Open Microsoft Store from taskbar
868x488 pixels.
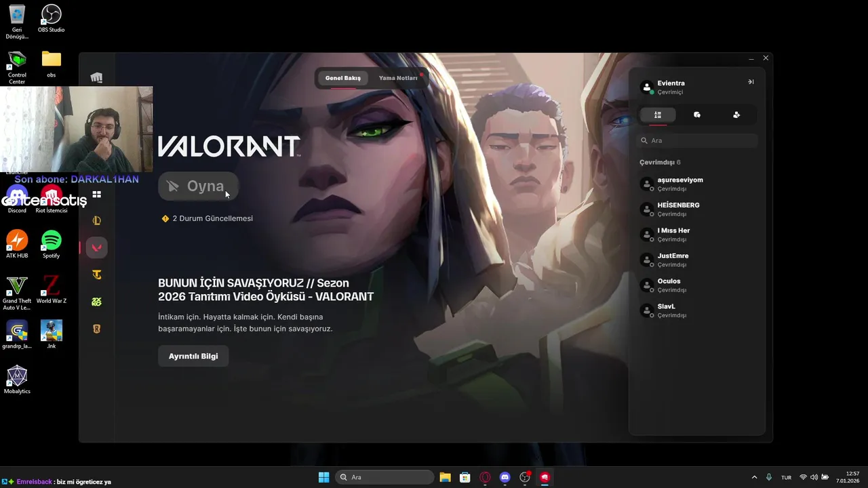coord(465,477)
